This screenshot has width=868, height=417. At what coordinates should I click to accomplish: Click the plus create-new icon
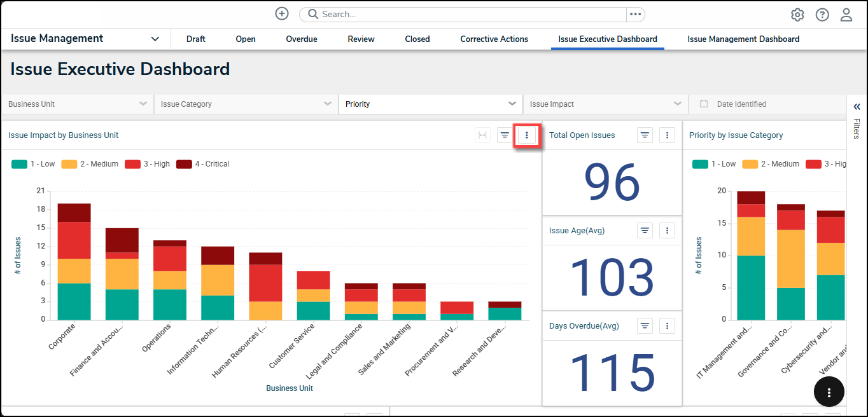pyautogui.click(x=282, y=14)
